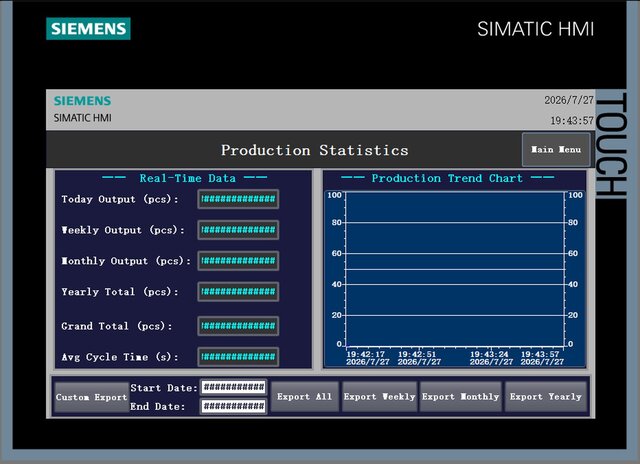Click the Export Monthly button
640x464 pixels.
(460, 397)
